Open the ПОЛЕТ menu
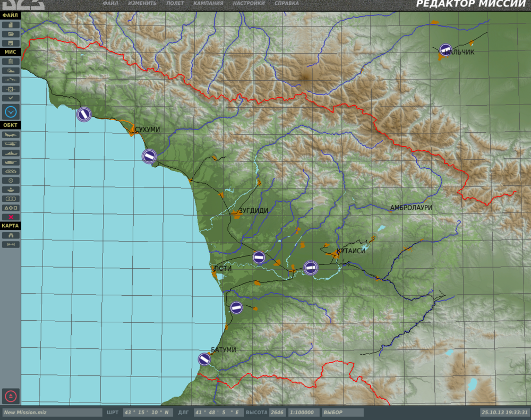 coord(175,3)
